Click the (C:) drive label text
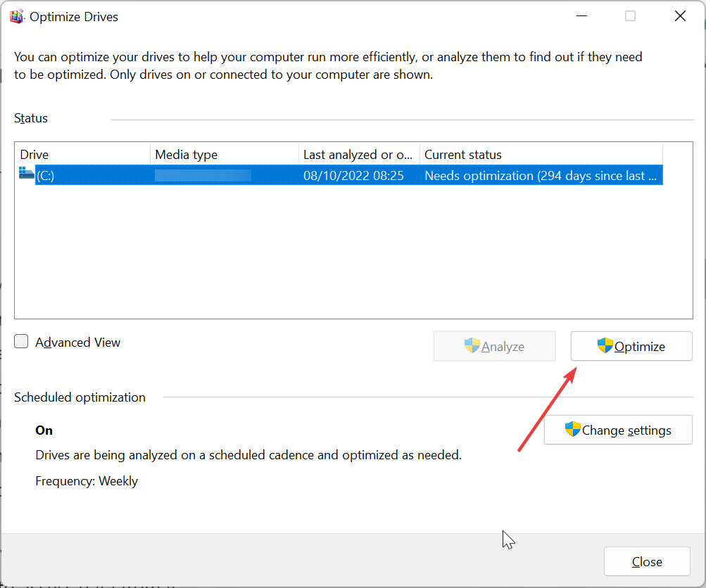 45,175
